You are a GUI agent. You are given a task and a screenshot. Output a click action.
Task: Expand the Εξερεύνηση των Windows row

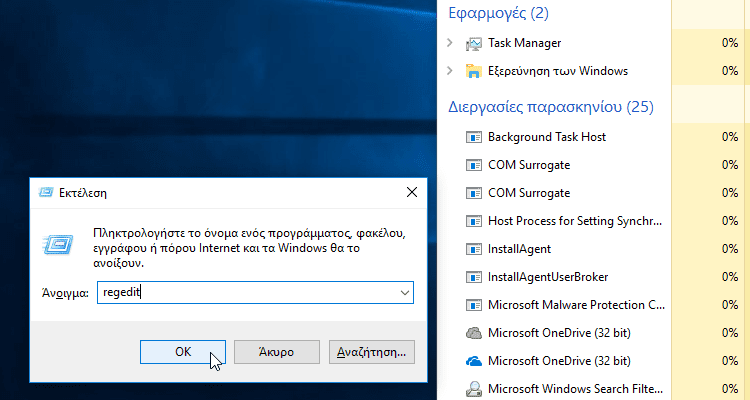(x=450, y=71)
